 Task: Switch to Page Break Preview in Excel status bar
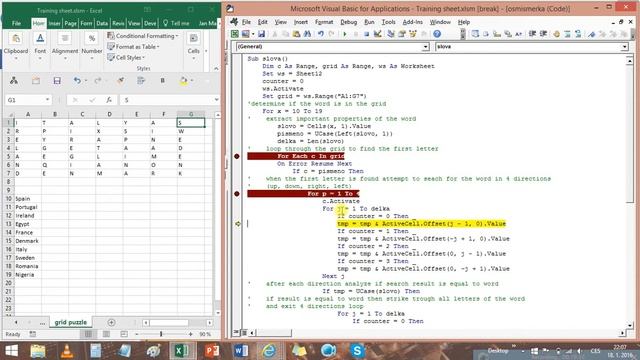click(x=124, y=334)
